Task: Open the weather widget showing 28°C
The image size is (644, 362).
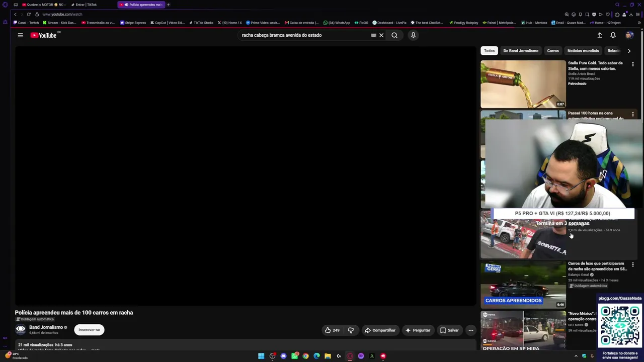Action: [x=17, y=355]
